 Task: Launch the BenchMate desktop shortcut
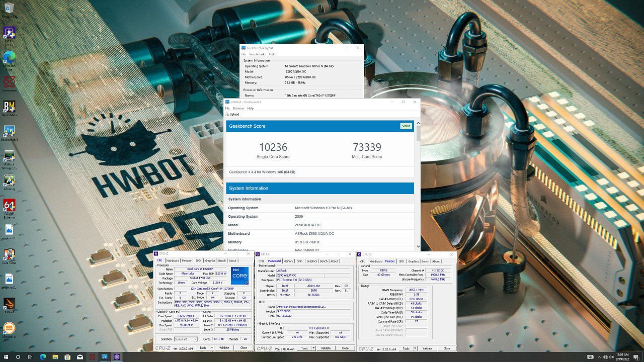point(9,109)
